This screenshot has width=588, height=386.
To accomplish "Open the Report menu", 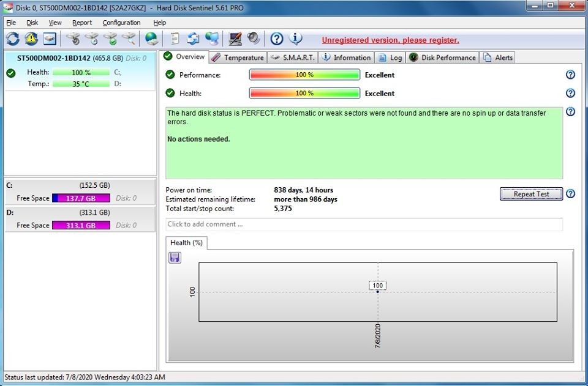I will point(82,23).
